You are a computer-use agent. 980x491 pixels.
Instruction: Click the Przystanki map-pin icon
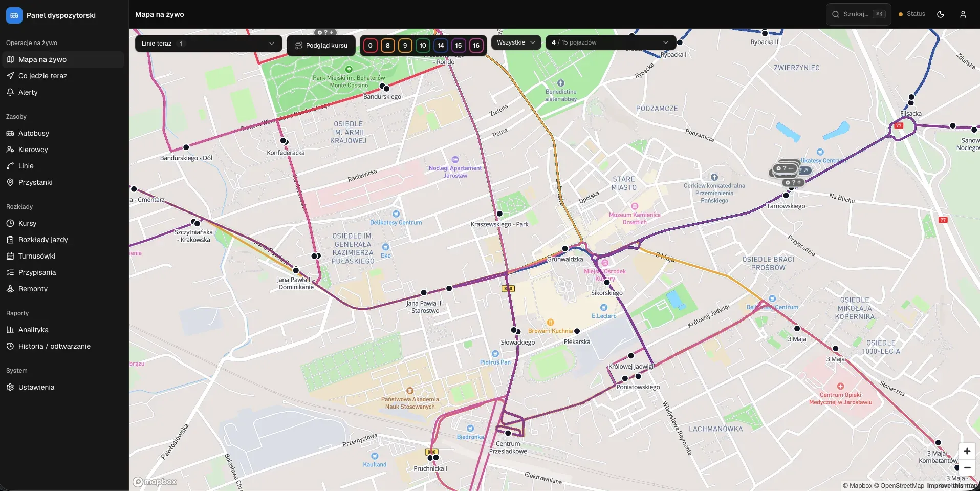click(x=10, y=182)
